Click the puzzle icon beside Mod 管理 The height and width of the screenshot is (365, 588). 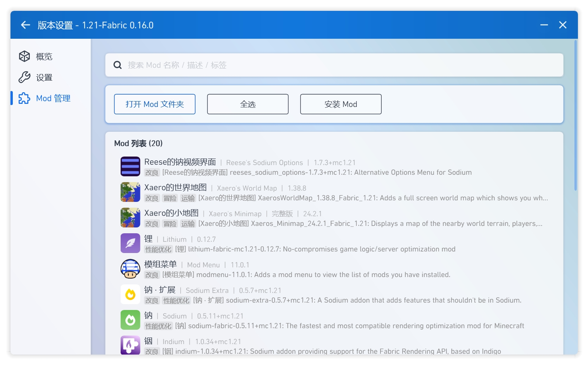24,98
